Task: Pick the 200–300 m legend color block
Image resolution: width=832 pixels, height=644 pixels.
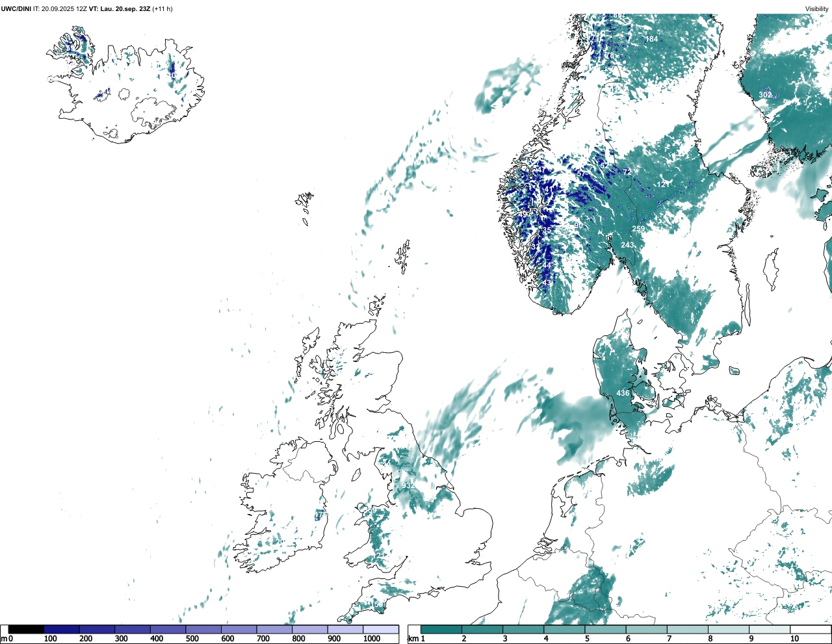Action: (x=97, y=630)
